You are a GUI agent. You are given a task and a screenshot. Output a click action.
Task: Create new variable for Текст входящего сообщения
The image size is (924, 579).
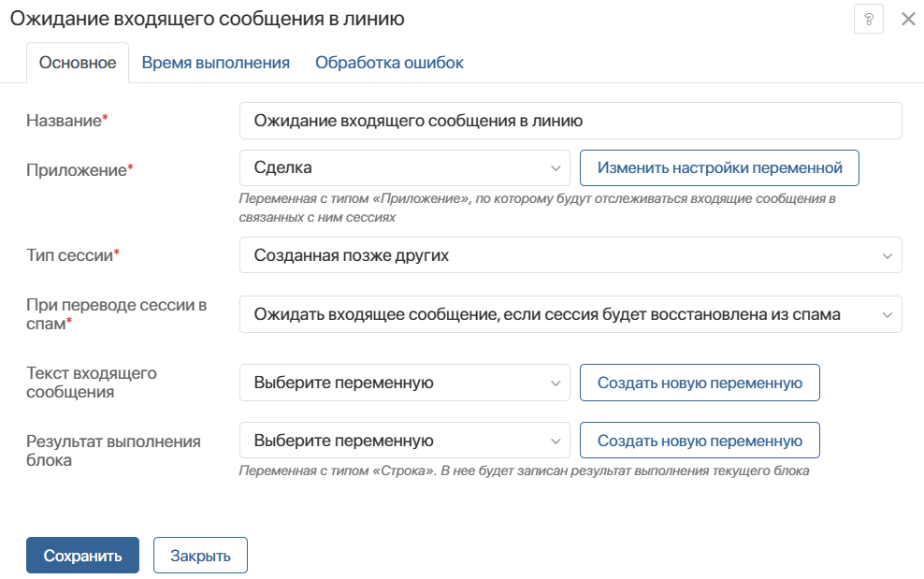tap(700, 383)
